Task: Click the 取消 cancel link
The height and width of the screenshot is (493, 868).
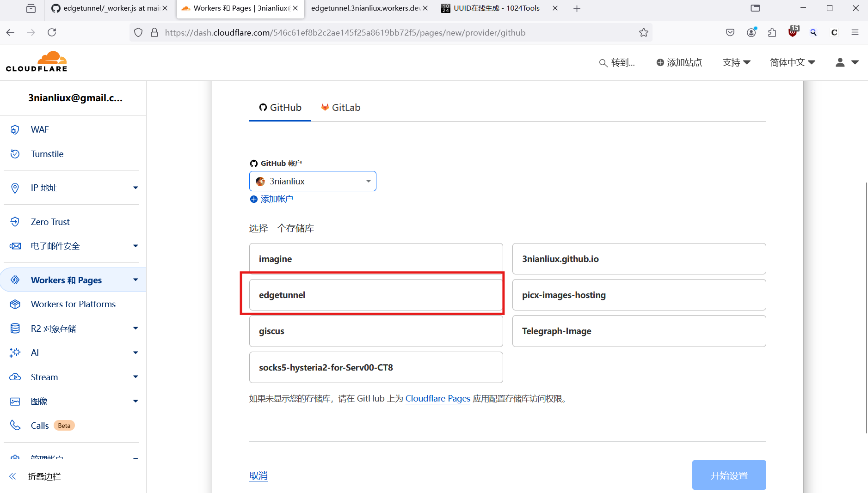Action: tap(259, 475)
